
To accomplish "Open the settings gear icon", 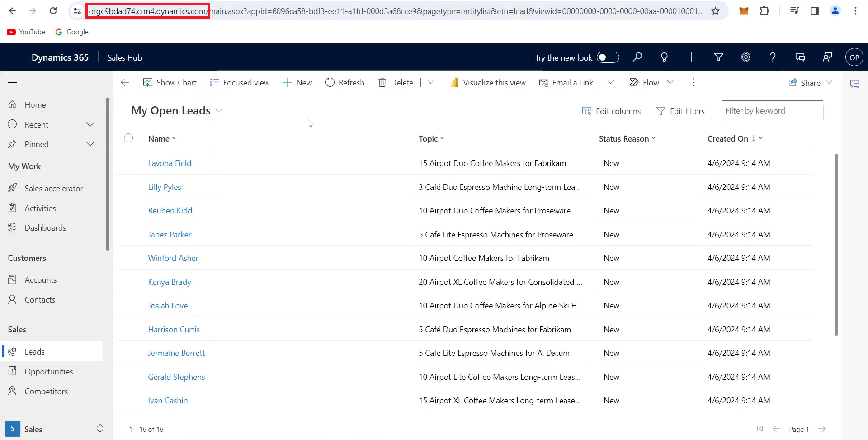I will tap(745, 57).
